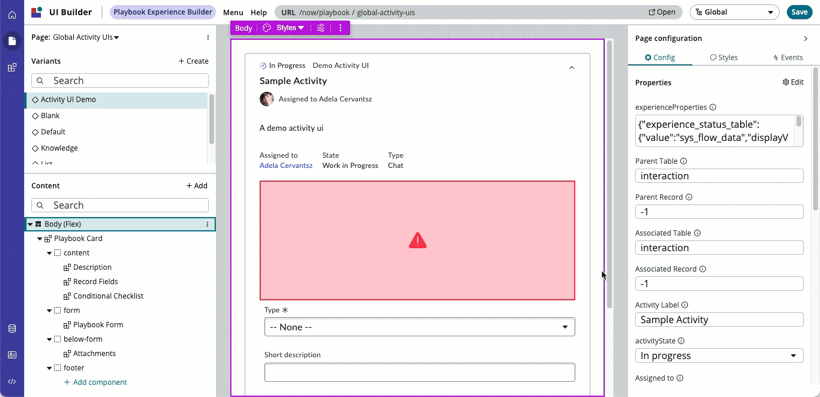Switch to the Styles tab in Page configuration
Viewport: 820px width, 397px height.
click(x=724, y=58)
